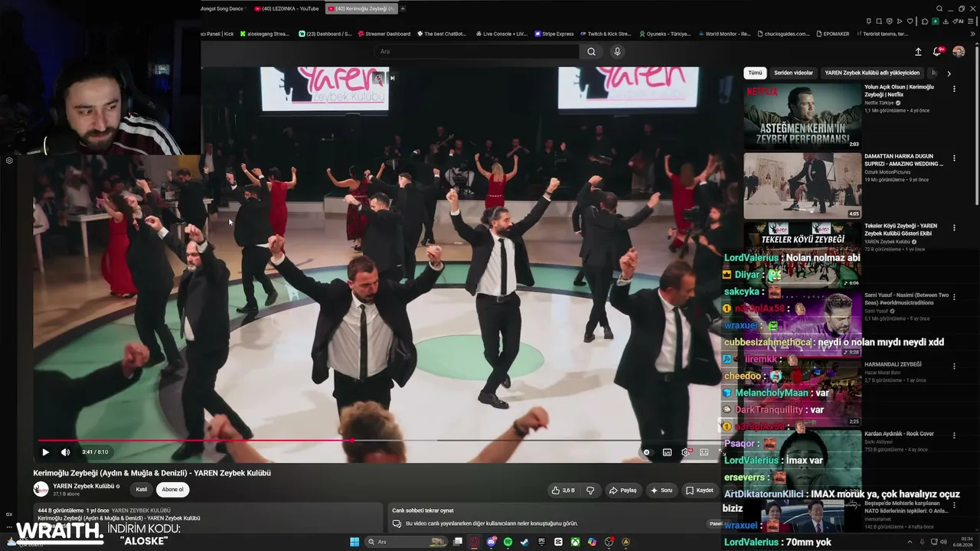Open options for 'Yolun Açık Olsun' video

954,89
